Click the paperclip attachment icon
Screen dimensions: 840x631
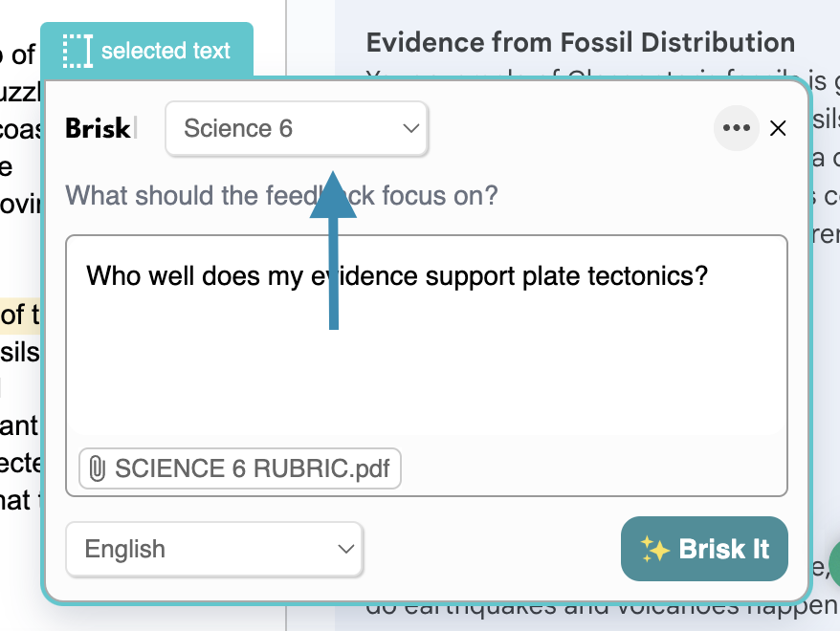(97, 469)
